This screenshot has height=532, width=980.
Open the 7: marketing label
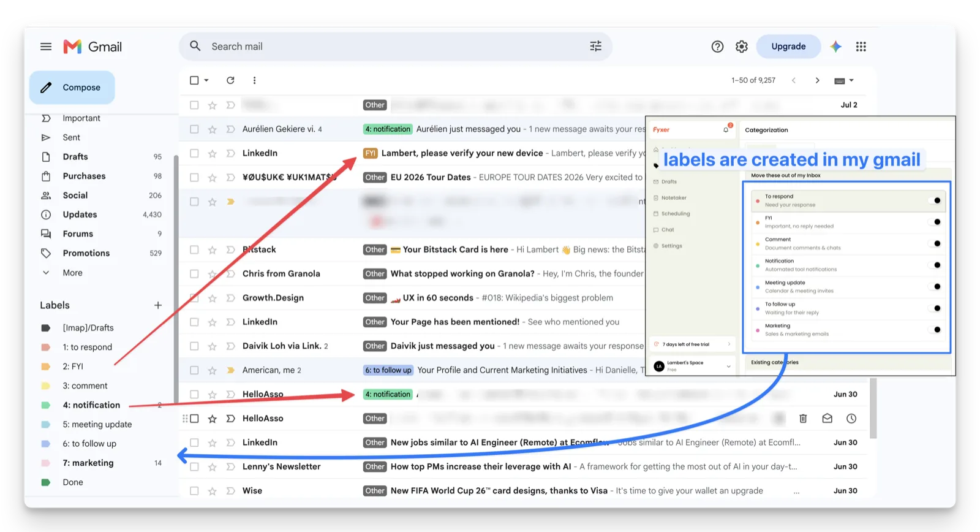pos(88,463)
